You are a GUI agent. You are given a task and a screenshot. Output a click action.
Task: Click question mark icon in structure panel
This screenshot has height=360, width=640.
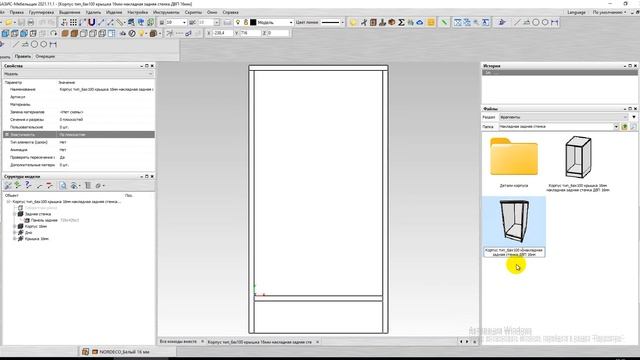coord(28,185)
